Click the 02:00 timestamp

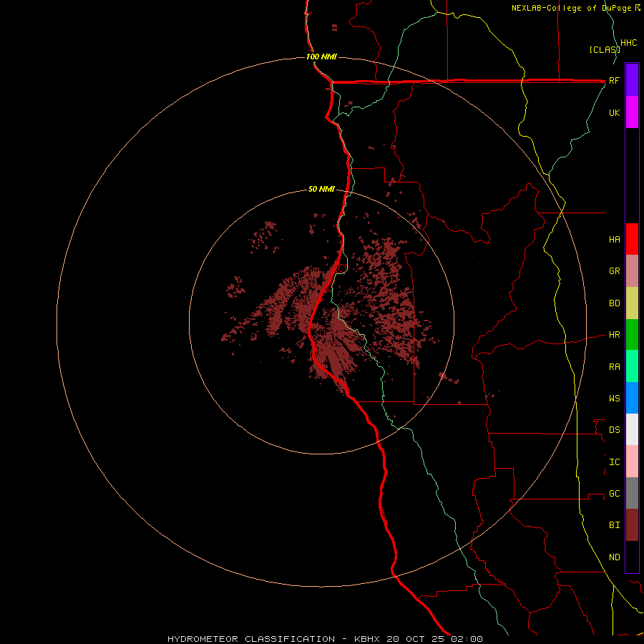click(467, 639)
